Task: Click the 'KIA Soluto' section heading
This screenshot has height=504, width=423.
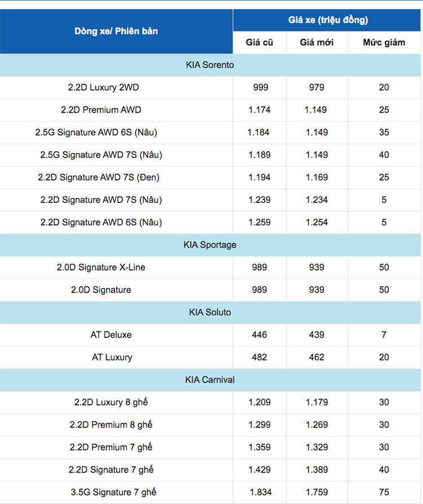Action: click(x=210, y=312)
